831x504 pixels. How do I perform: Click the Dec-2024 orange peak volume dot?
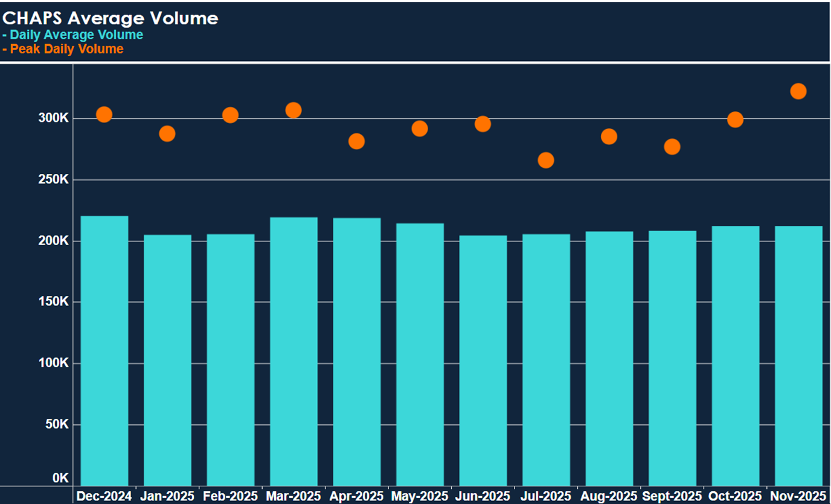[x=104, y=114]
